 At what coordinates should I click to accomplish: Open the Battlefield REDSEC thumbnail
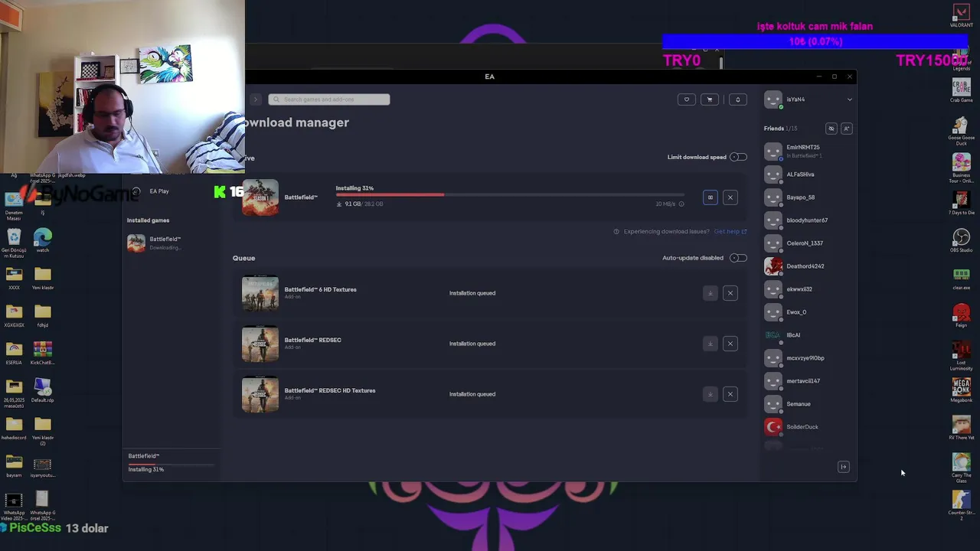260,344
